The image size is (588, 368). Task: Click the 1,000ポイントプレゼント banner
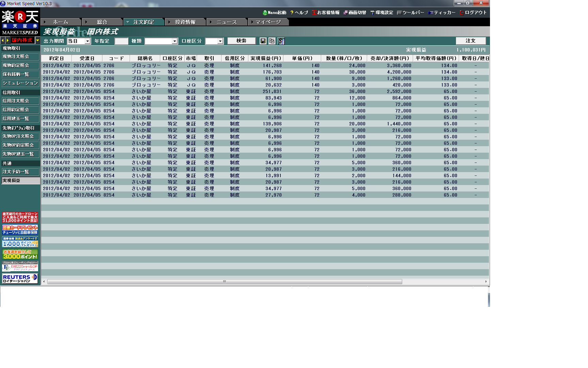(x=20, y=242)
